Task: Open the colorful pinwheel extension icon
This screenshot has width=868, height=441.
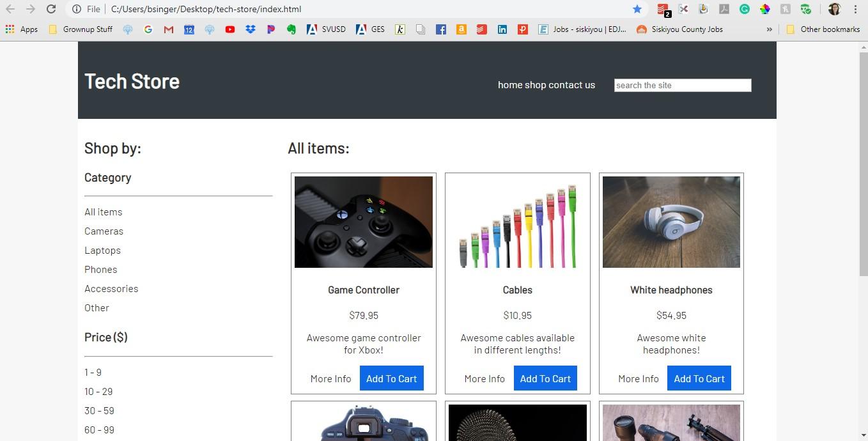Action: coord(765,9)
